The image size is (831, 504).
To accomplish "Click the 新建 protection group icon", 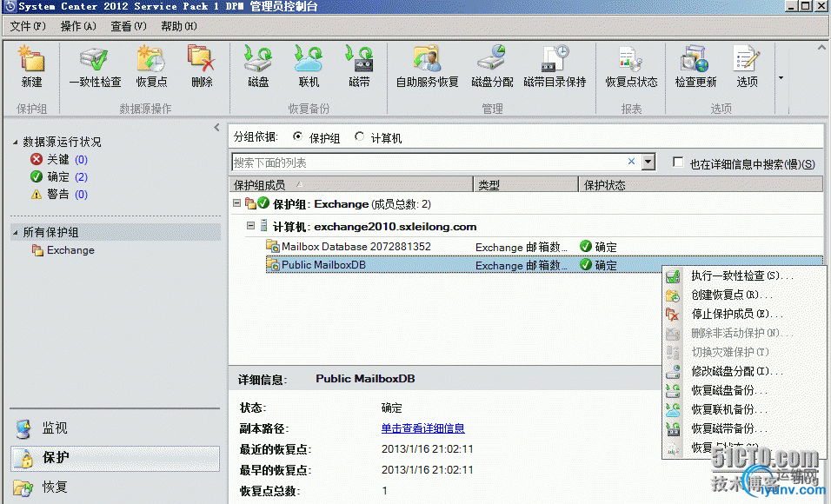I will [x=32, y=59].
